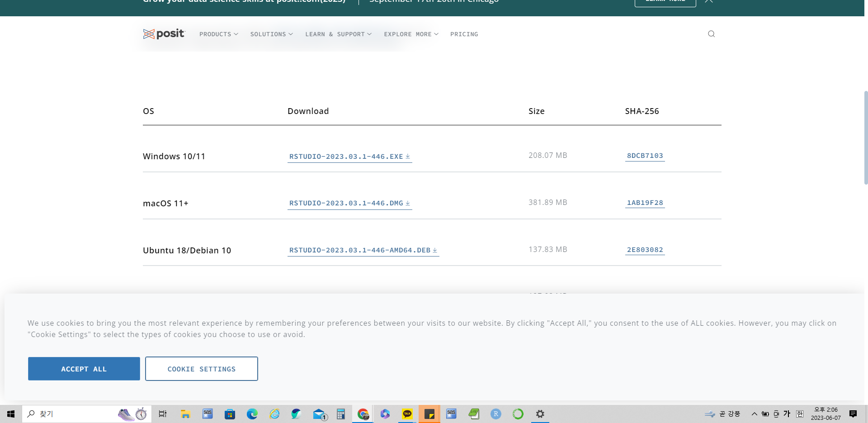This screenshot has height=423, width=868.
Task: Expand the Learn & Support menu
Action: pyautogui.click(x=339, y=34)
